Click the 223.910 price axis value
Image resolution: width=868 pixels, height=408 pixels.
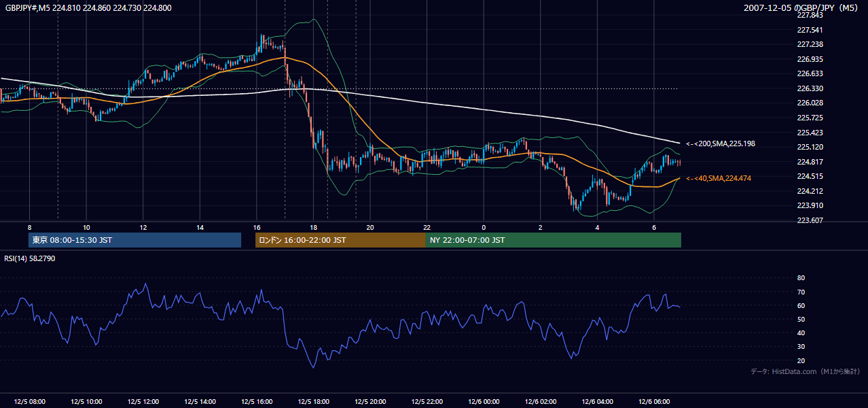point(810,205)
